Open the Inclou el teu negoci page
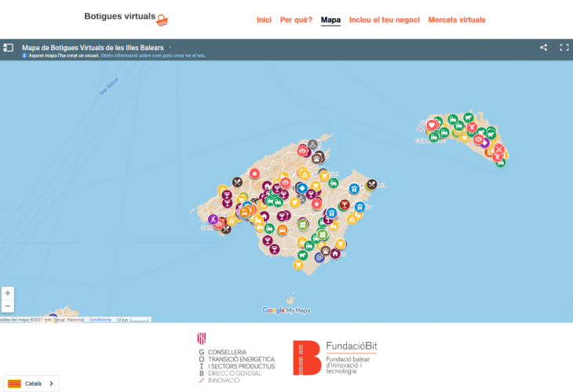The image size is (573, 392). [x=384, y=20]
